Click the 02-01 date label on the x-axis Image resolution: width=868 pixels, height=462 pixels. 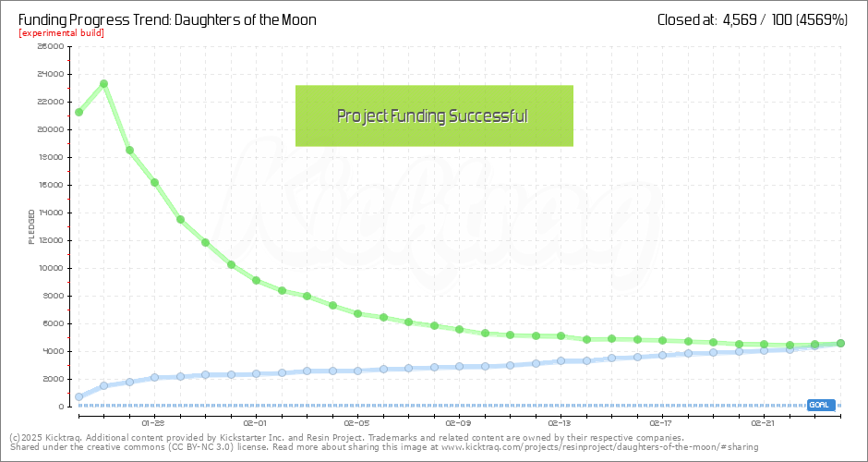pyautogui.click(x=256, y=424)
